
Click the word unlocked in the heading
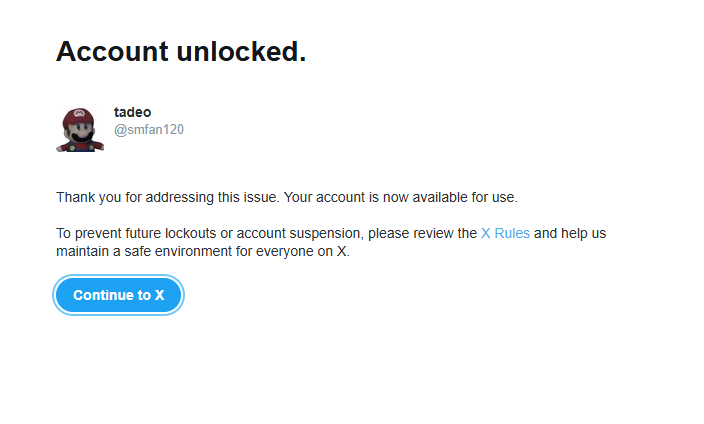[241, 51]
